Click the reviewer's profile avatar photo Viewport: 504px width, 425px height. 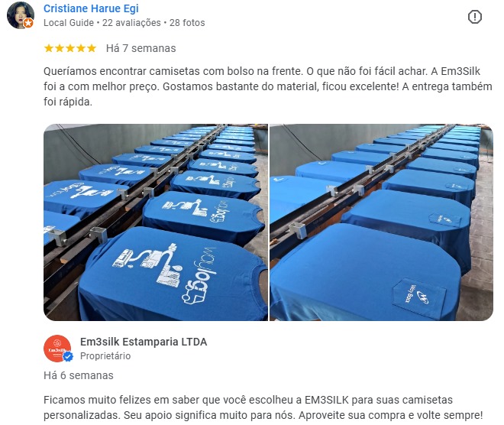click(x=21, y=15)
